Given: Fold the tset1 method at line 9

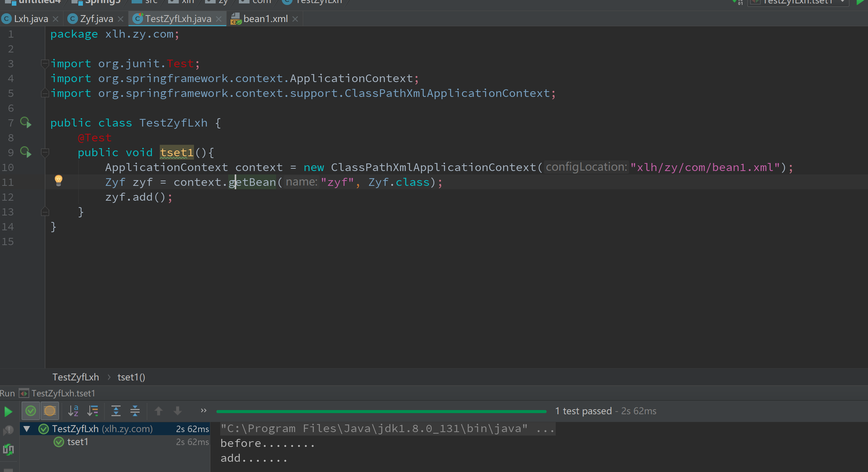Looking at the screenshot, I should click(x=45, y=153).
